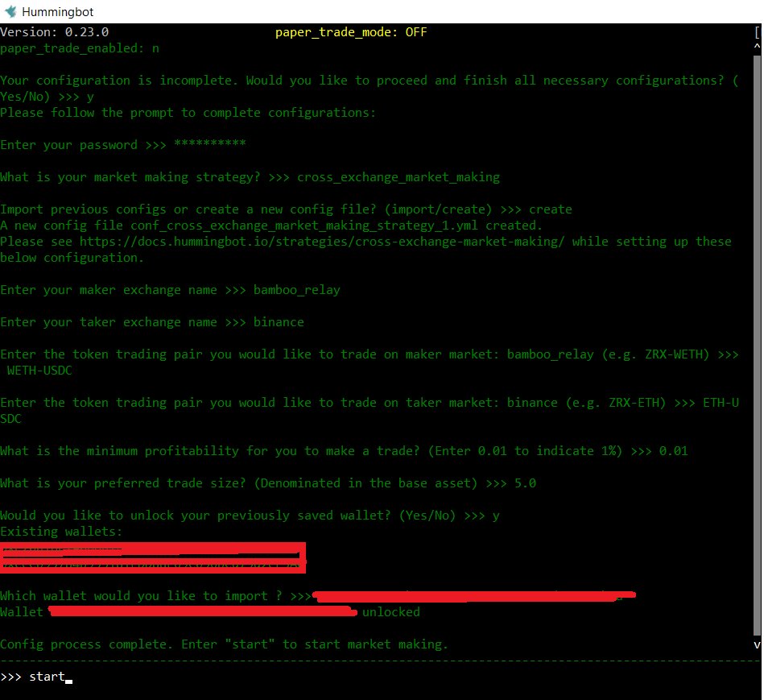Click the paper_trade_mode status indicator
Screen dimensions: 764x700
point(350,32)
